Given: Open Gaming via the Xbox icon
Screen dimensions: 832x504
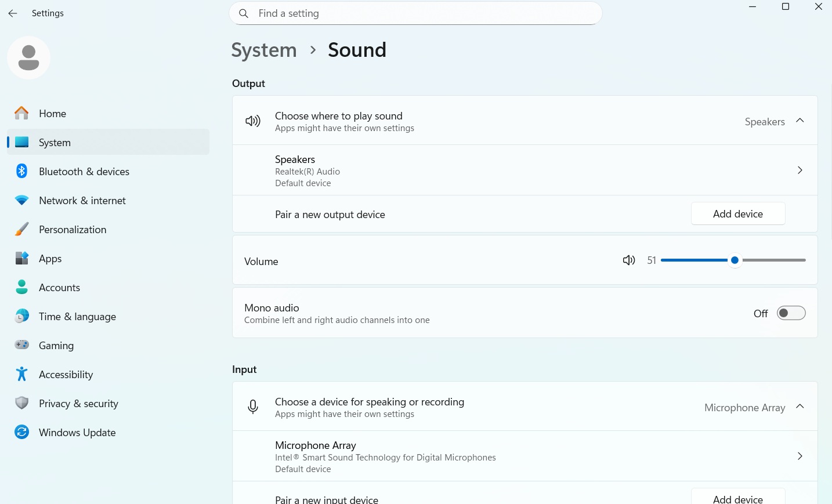Looking at the screenshot, I should coord(21,345).
